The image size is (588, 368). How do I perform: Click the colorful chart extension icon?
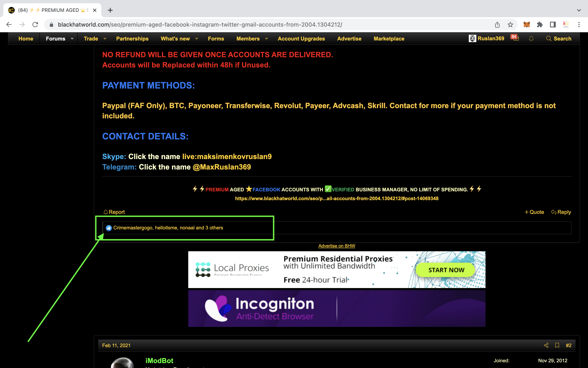point(566,25)
